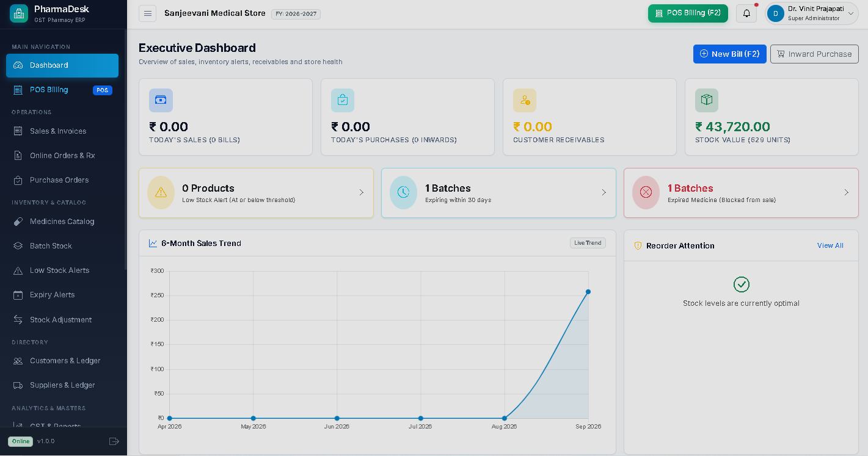Click the Stock Value box icon

coord(707,100)
